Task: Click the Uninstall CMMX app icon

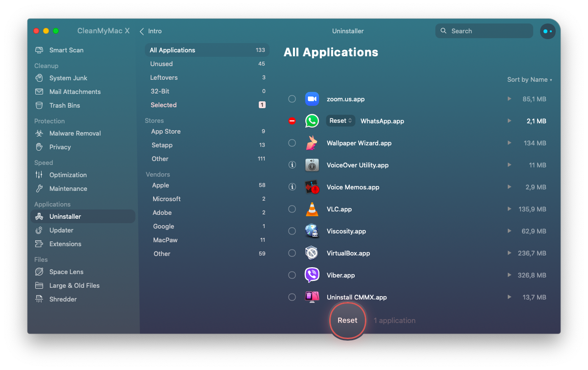Action: pyautogui.click(x=312, y=297)
